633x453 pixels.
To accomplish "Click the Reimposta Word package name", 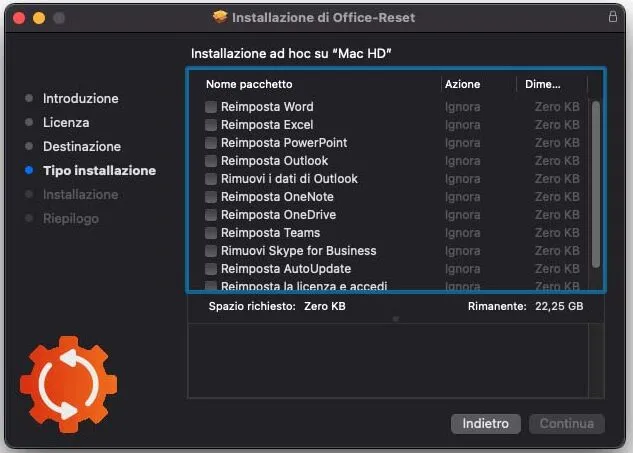I will [x=267, y=107].
